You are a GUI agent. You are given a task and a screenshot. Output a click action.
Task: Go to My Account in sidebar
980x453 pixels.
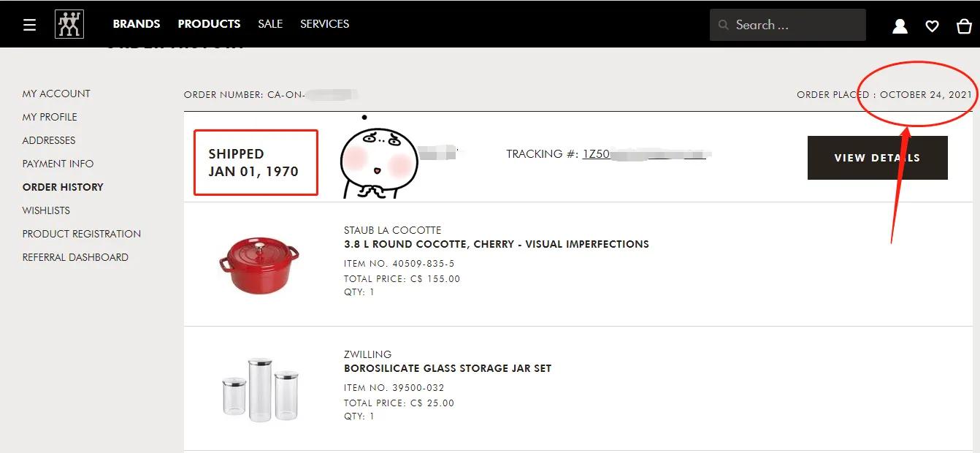click(x=56, y=94)
